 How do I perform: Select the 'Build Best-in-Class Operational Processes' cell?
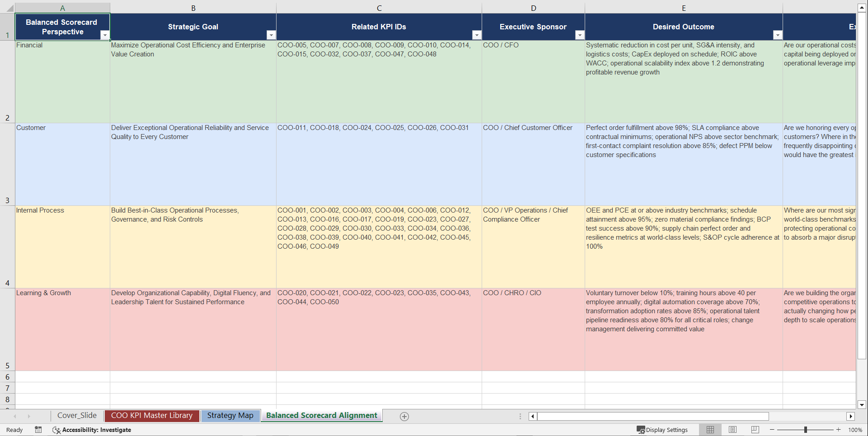pyautogui.click(x=193, y=247)
